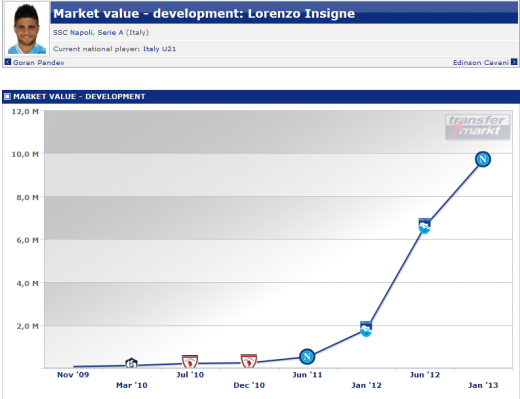Click the '4,0 M' axis label

pos(27,283)
